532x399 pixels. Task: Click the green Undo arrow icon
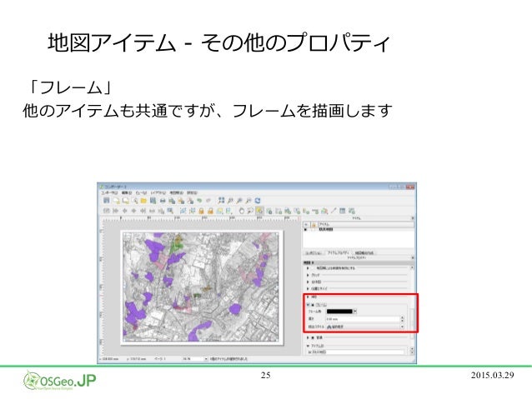[x=199, y=201]
